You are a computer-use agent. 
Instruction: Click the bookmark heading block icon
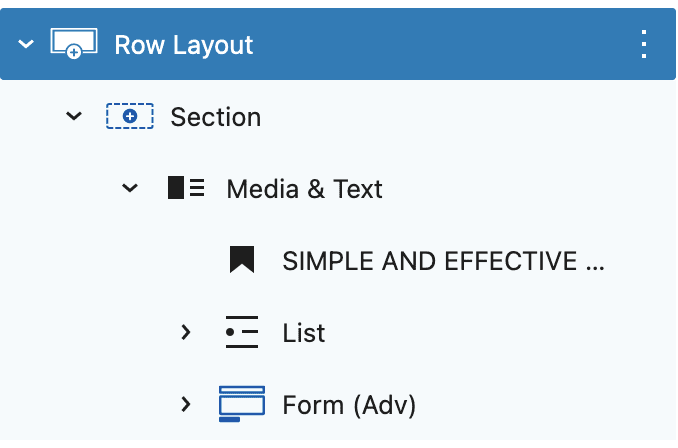point(242,260)
